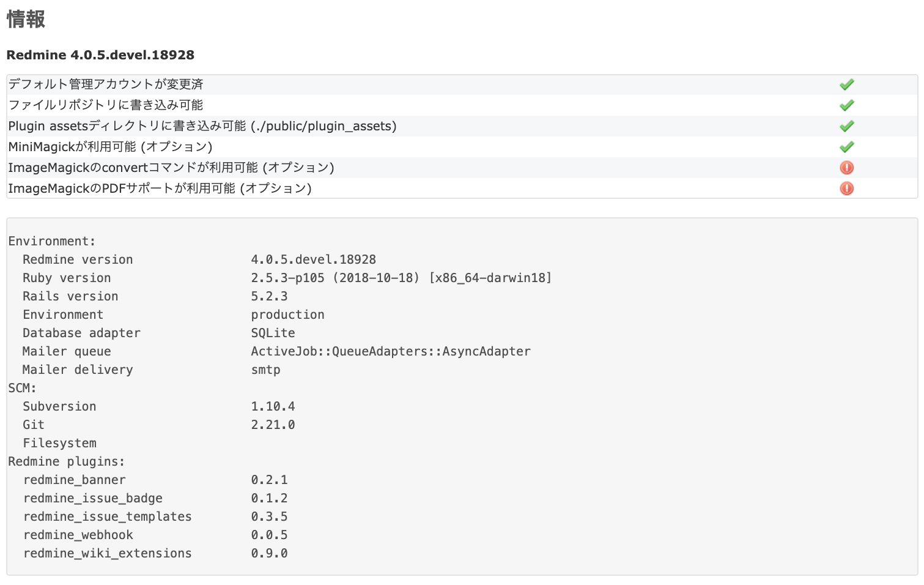The image size is (924, 585).
Task: Select the redmine_issue_templates version 0.3.5
Action: (270, 516)
